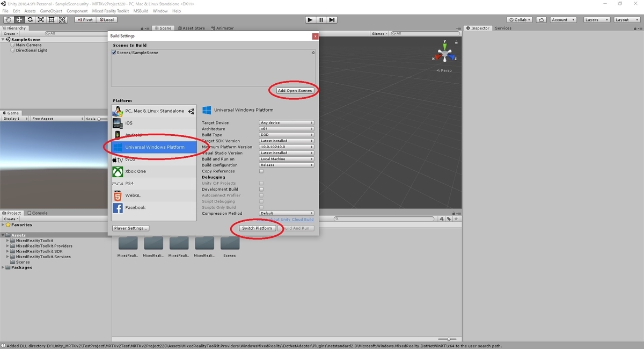644x349 pixels.
Task: Open the Minimum Platform Version dropdown
Action: [287, 147]
